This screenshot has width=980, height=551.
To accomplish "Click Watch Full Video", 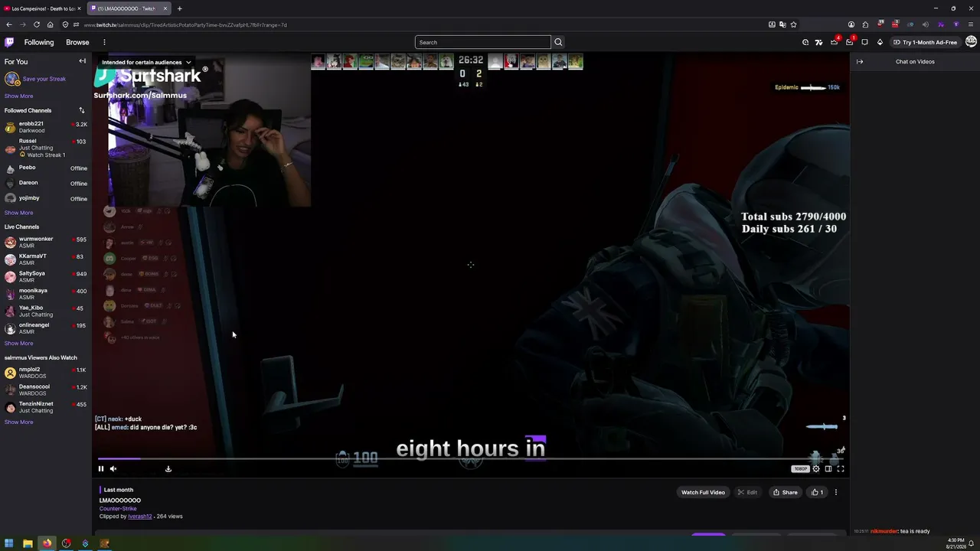I will [703, 492].
